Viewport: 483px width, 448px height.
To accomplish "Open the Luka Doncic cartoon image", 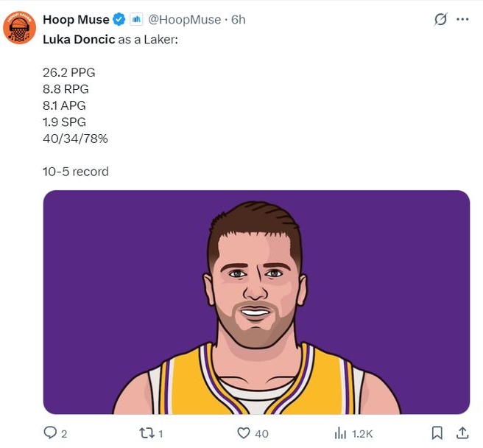I will [256, 302].
